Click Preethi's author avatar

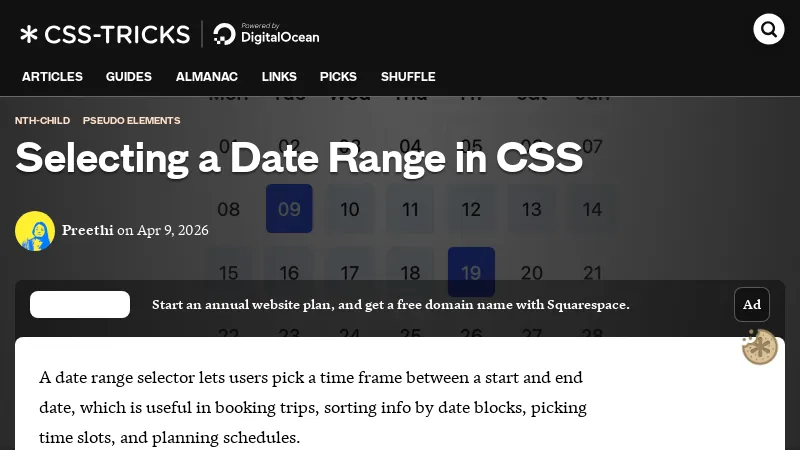[35, 231]
